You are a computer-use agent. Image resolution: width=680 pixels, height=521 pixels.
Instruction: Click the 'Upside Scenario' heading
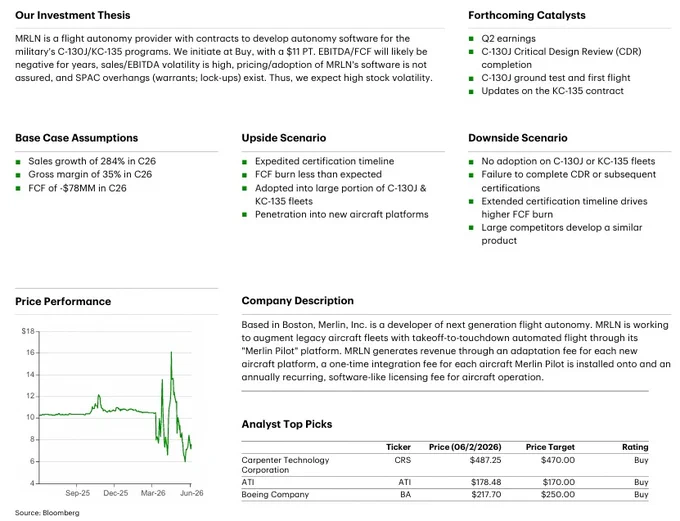pyautogui.click(x=284, y=138)
